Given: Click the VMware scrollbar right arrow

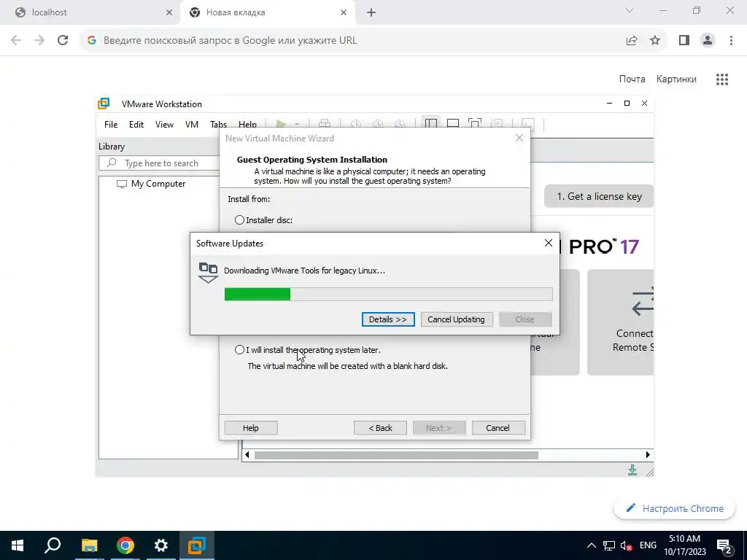Looking at the screenshot, I should (x=648, y=455).
